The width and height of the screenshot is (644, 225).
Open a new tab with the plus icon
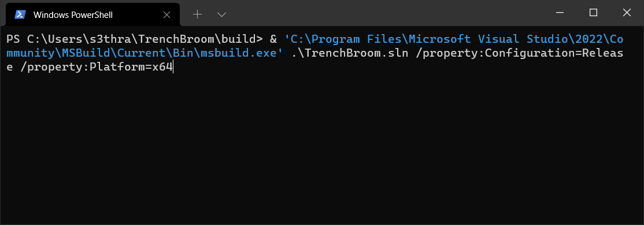coord(198,14)
